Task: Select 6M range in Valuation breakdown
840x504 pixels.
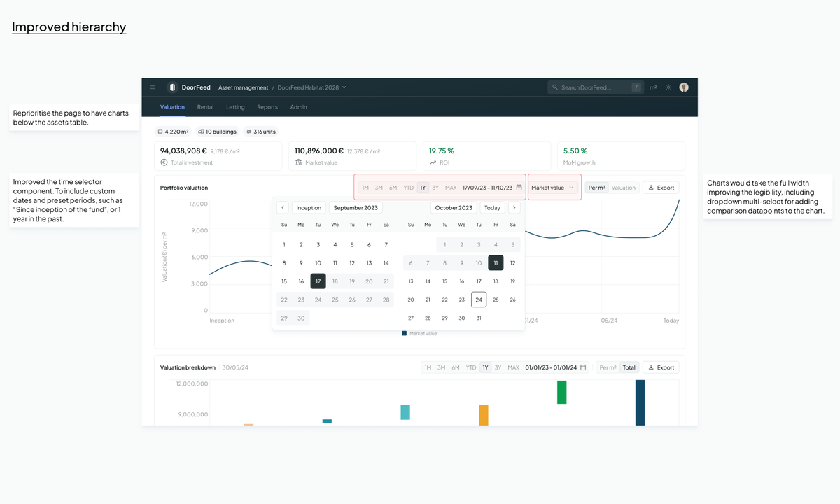Action: tap(456, 367)
